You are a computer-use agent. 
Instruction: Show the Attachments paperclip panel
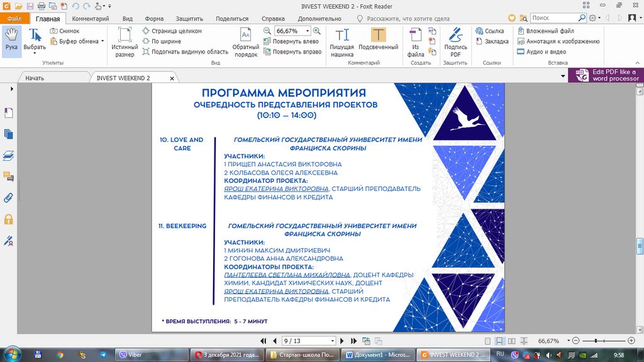coord(9,197)
